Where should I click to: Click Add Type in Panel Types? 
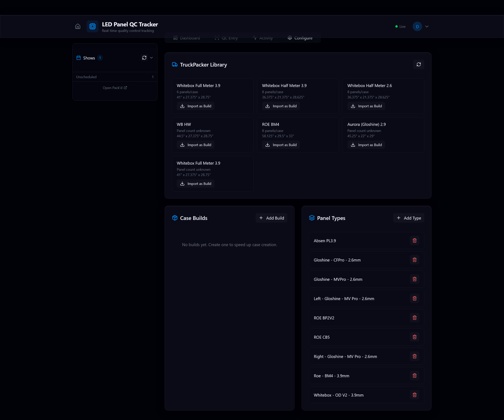(408, 218)
